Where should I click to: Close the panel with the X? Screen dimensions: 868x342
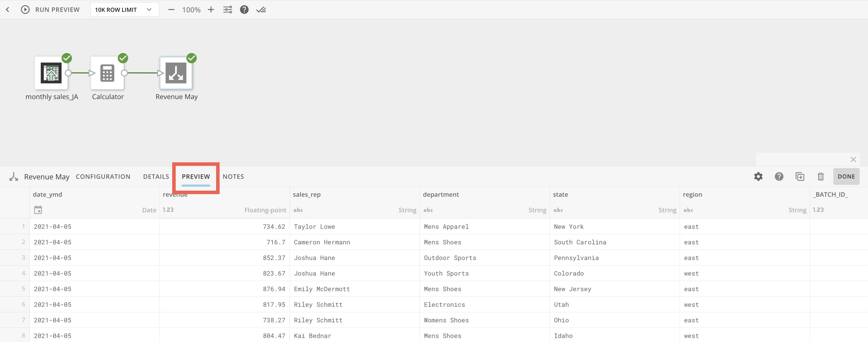(x=853, y=159)
